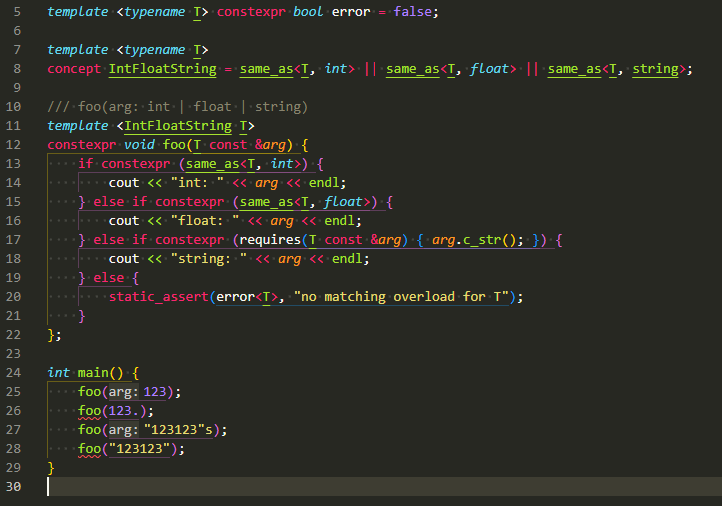This screenshot has height=506, width=722.
Task: Click the underlined foo call on line 28
Action: (91, 449)
